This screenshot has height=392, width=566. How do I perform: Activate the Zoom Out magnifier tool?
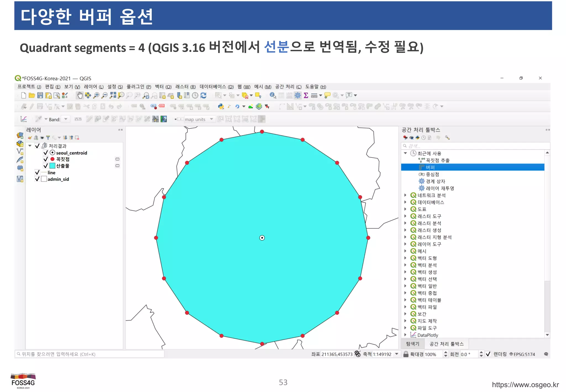click(x=104, y=95)
